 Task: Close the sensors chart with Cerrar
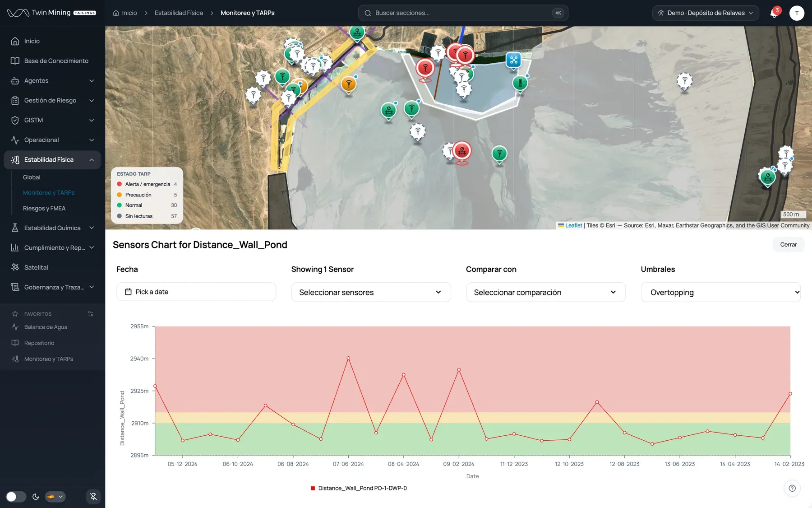[x=788, y=245]
